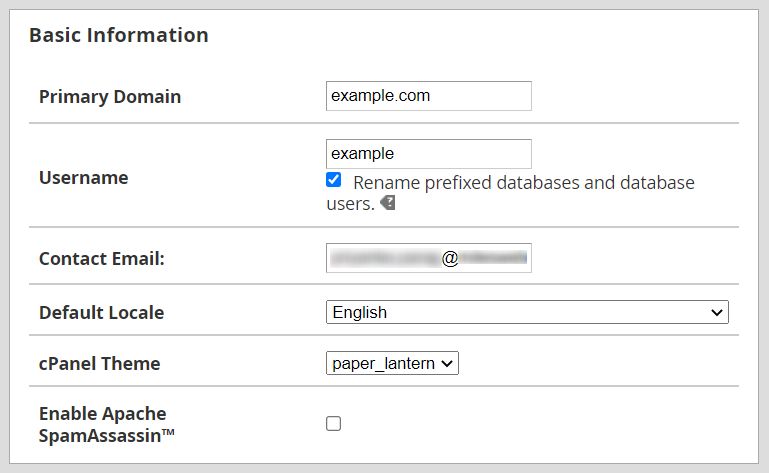This screenshot has height=473, width=769.
Task: Click the Basic Information heading
Action: tap(119, 35)
